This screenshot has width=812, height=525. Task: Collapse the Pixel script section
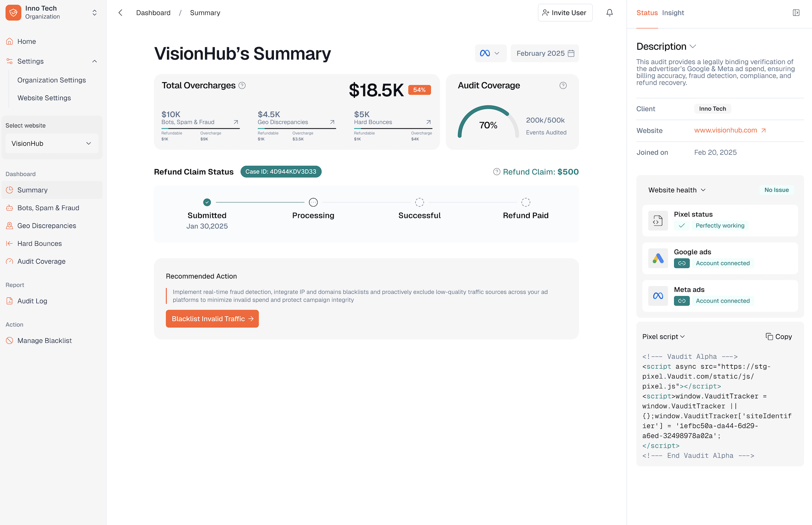pyautogui.click(x=682, y=337)
